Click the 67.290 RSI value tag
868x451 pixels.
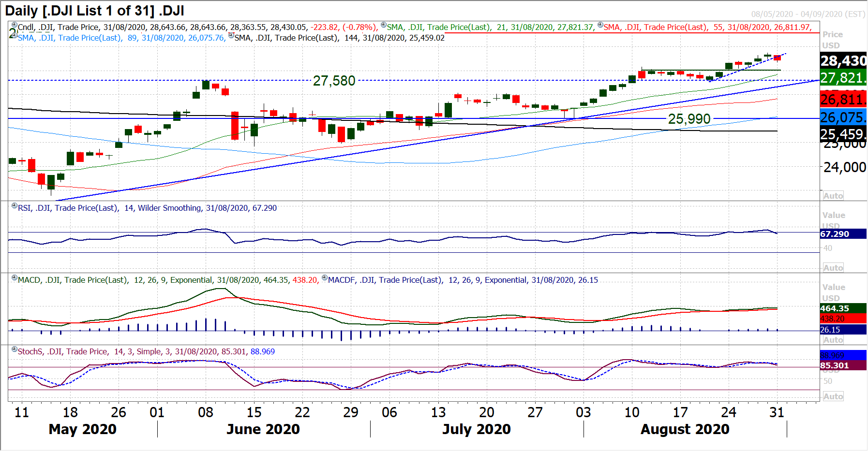pyautogui.click(x=843, y=234)
